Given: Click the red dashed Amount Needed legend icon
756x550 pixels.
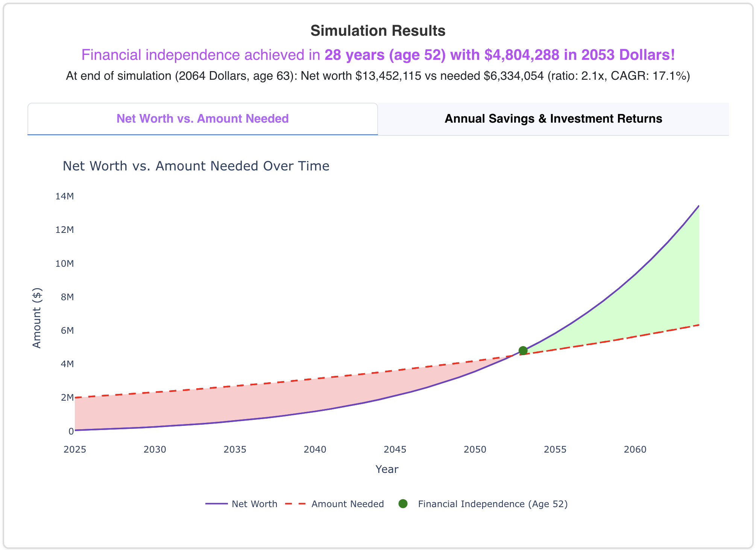Looking at the screenshot, I should pyautogui.click(x=296, y=504).
